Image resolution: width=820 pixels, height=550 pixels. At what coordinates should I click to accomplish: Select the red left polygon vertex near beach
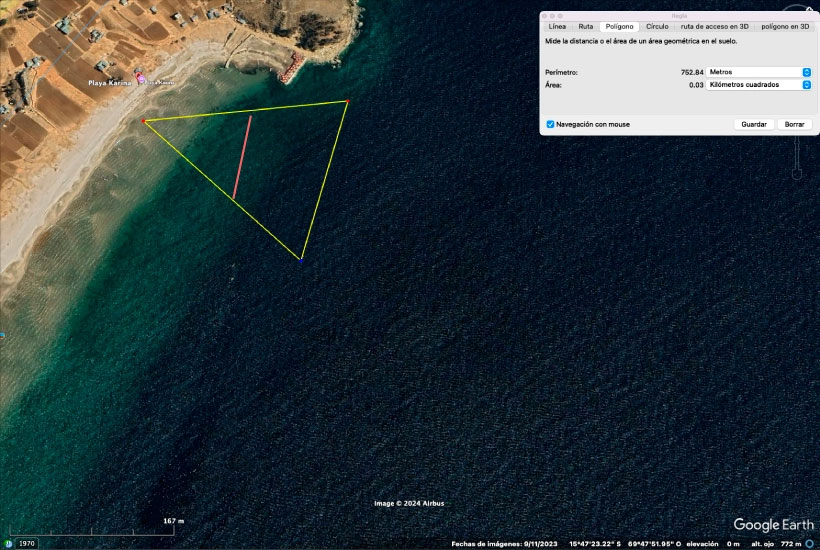tap(144, 121)
